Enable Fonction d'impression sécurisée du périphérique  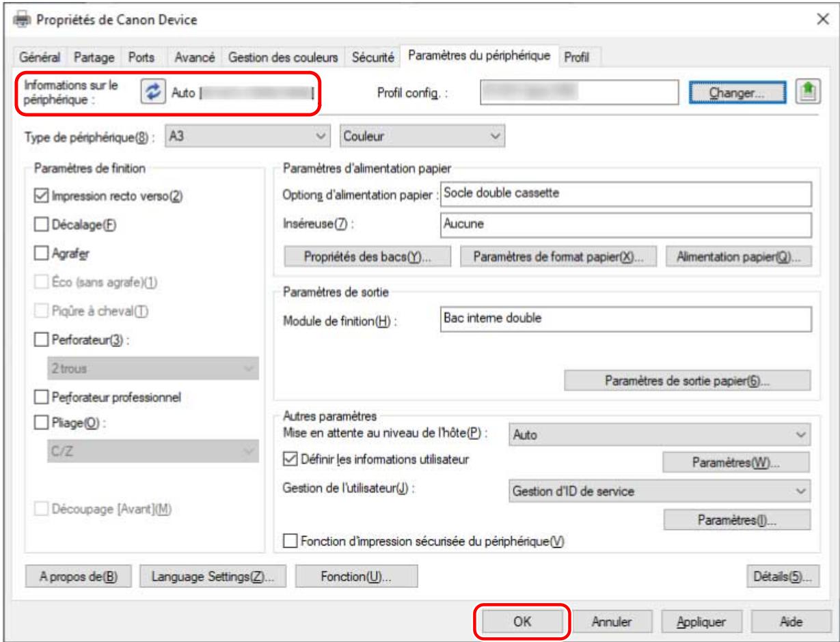290,542
